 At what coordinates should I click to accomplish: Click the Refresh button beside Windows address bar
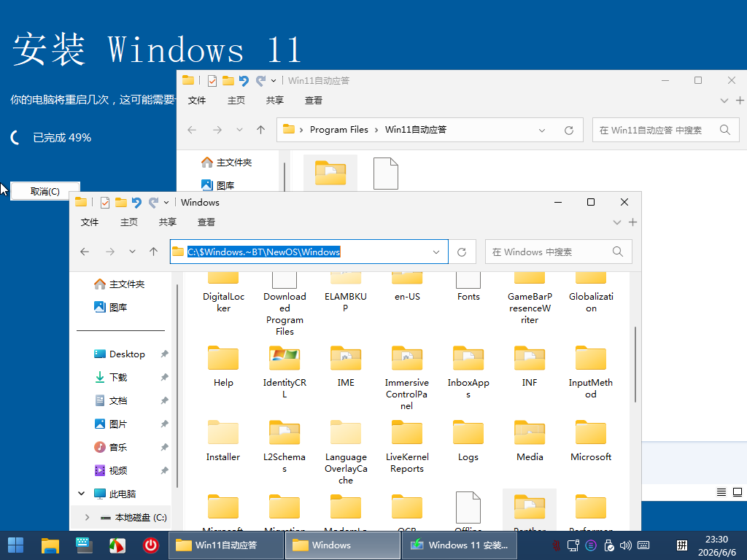tap(462, 252)
